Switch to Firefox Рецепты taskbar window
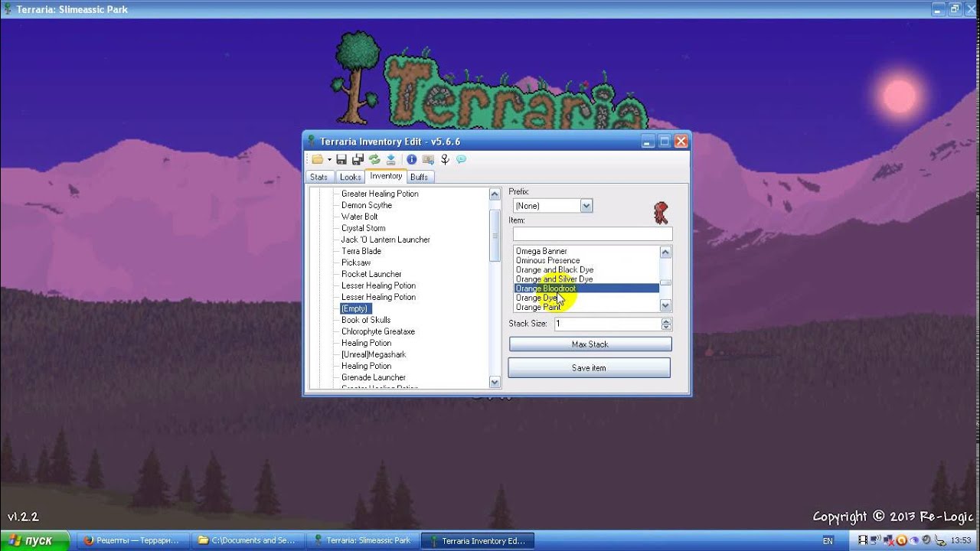Viewport: 980px width, 551px height. tap(132, 540)
